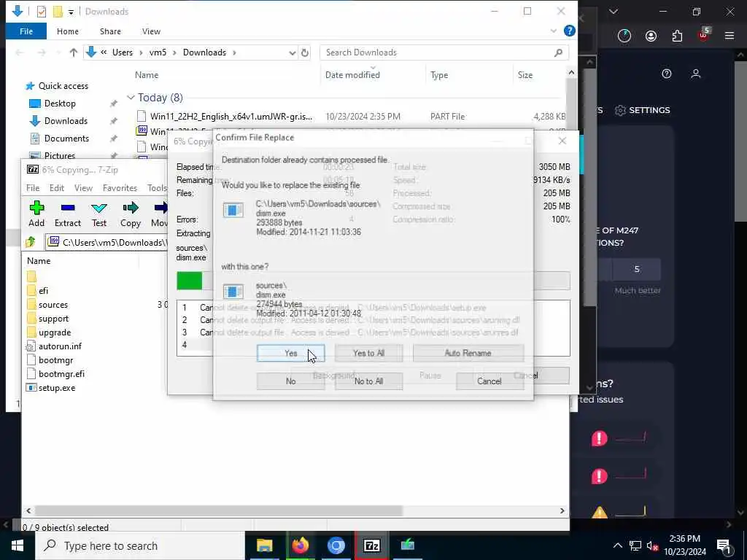This screenshot has height=560, width=747.
Task: Select rating 5 on browser survey
Action: coord(636,270)
